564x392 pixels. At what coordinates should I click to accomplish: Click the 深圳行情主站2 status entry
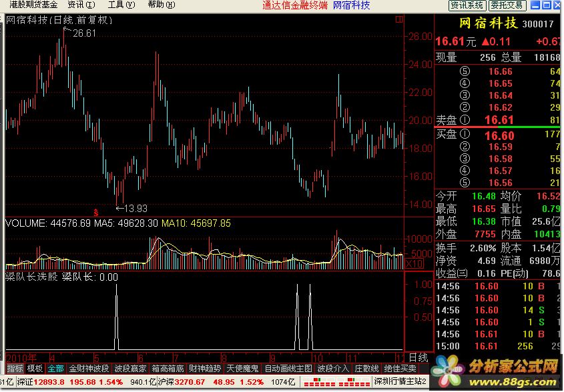(400, 381)
